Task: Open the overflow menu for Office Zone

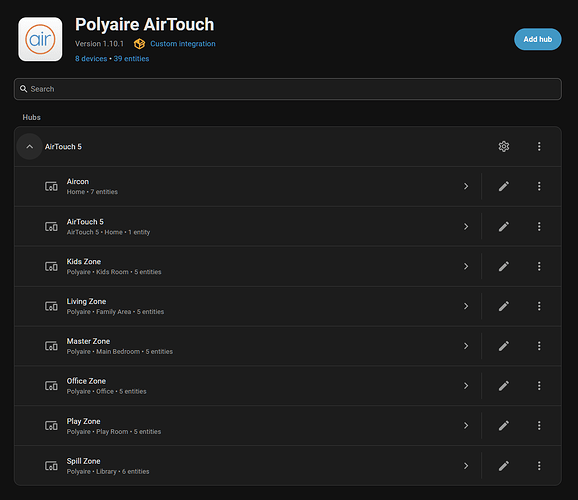Action: point(539,386)
